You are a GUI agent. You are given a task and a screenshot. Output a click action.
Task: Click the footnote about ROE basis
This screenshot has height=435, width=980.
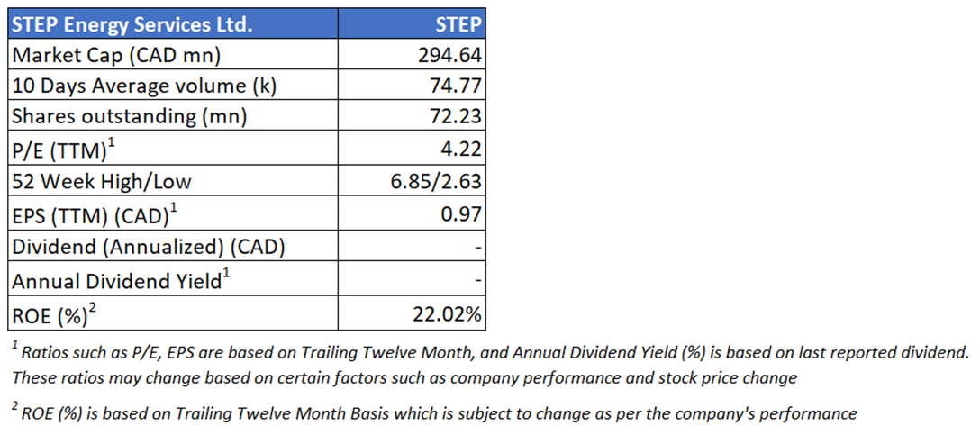tap(434, 413)
